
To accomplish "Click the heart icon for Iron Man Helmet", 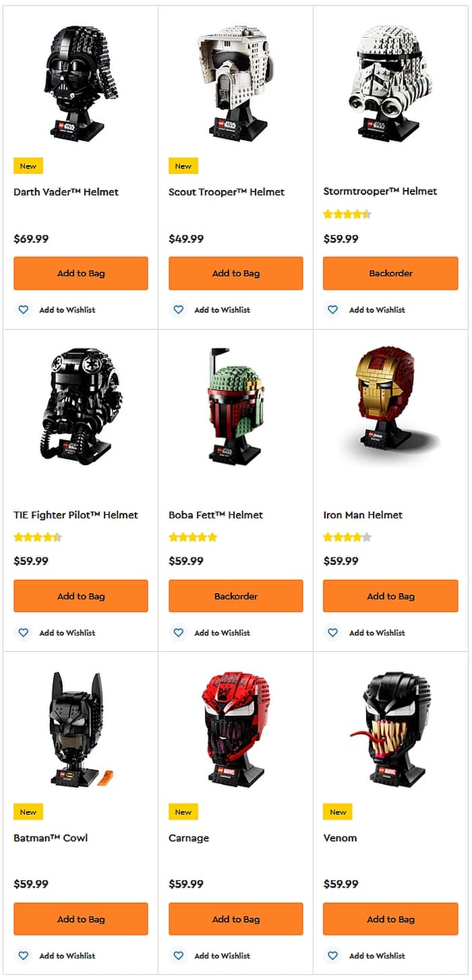I will (333, 633).
